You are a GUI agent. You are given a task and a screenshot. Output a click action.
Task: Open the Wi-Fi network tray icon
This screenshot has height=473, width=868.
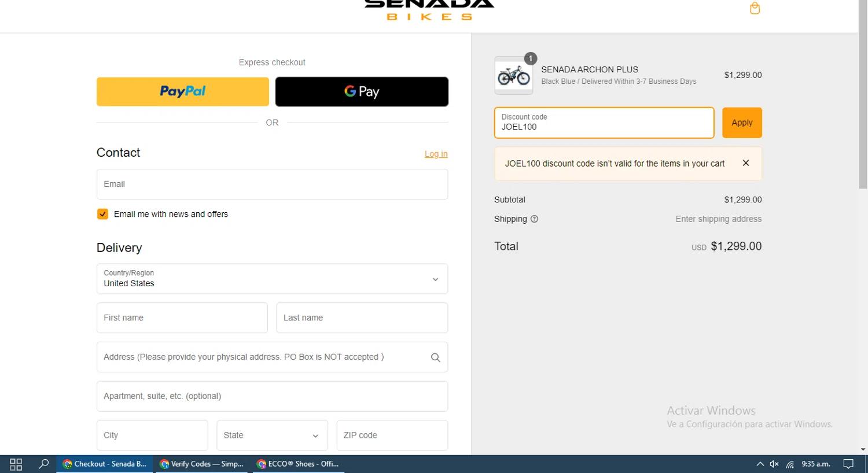point(790,464)
